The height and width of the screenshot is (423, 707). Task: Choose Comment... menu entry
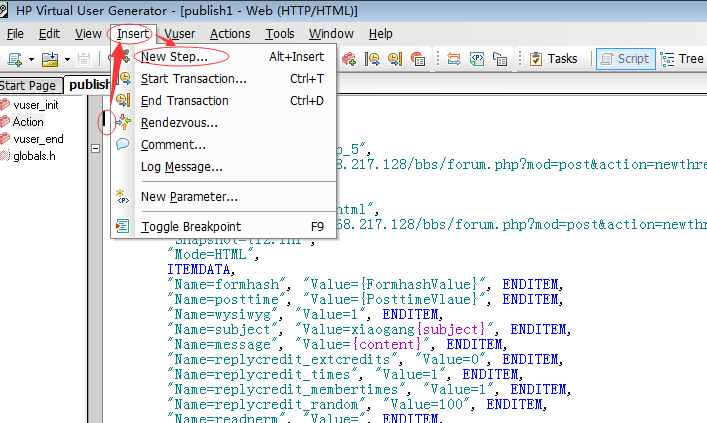point(224,145)
